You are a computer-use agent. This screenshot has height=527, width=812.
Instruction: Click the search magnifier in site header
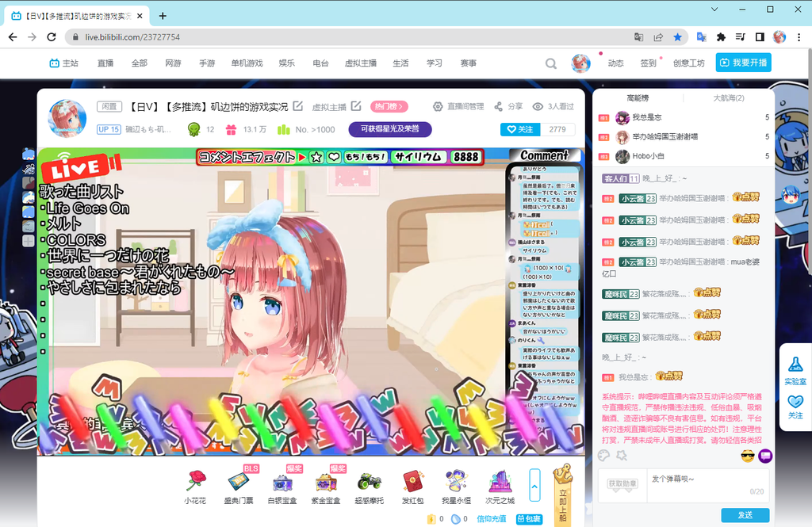tap(550, 63)
